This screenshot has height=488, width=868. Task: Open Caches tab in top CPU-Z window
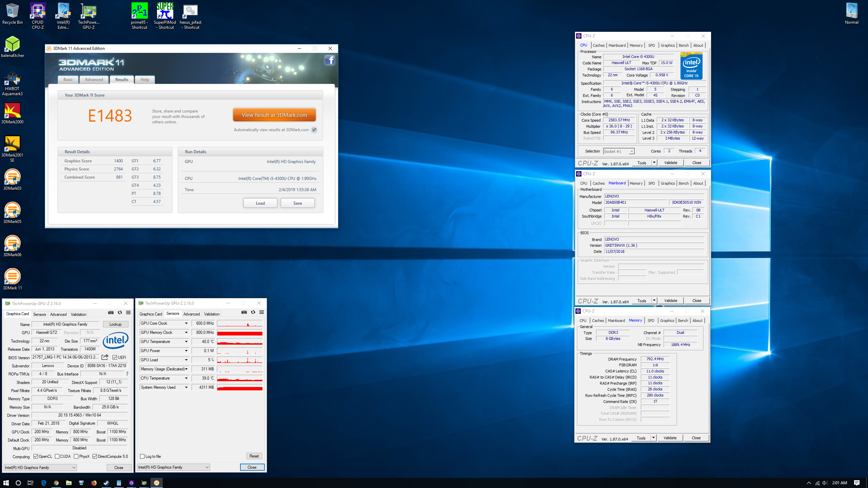point(598,45)
